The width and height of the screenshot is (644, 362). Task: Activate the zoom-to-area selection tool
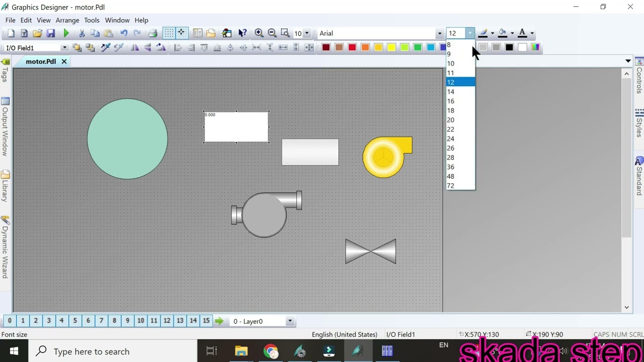285,33
